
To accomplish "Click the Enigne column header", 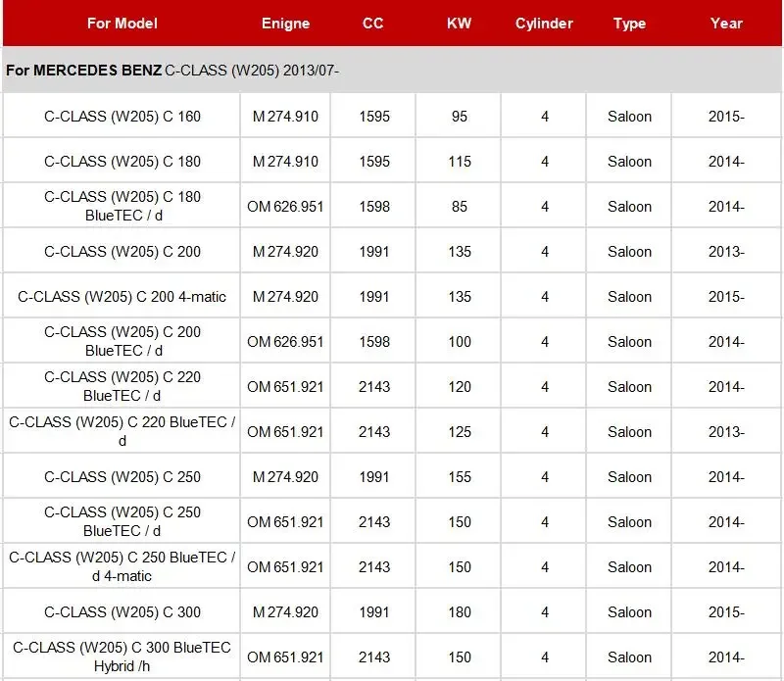I will pos(285,24).
